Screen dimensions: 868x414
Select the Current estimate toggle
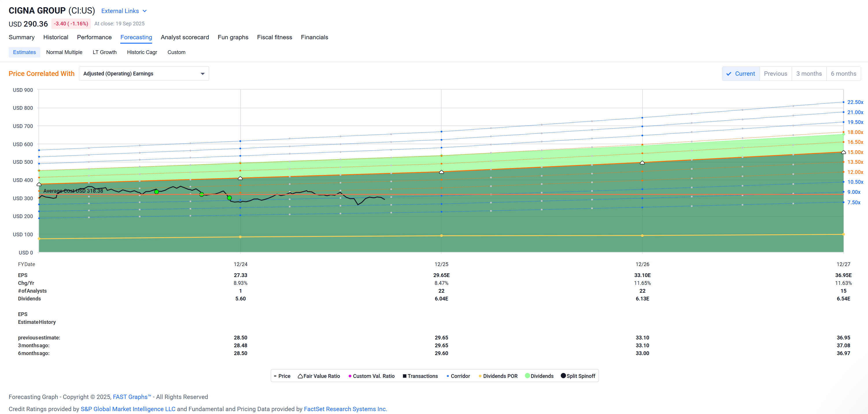(x=740, y=74)
